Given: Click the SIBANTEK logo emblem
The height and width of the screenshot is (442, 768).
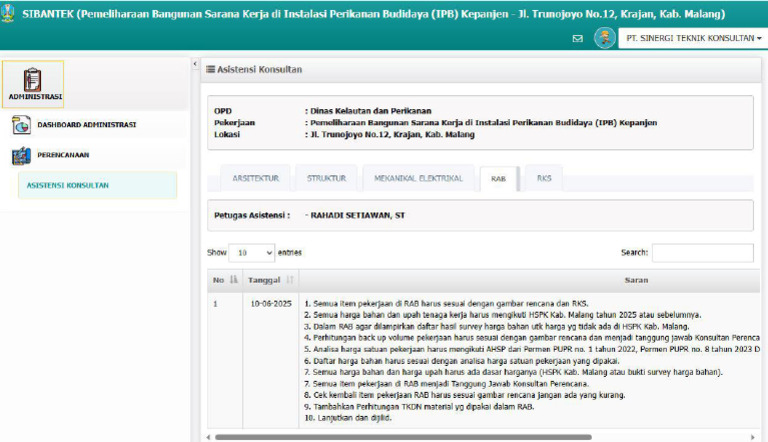Looking at the screenshot, I should (x=7, y=13).
